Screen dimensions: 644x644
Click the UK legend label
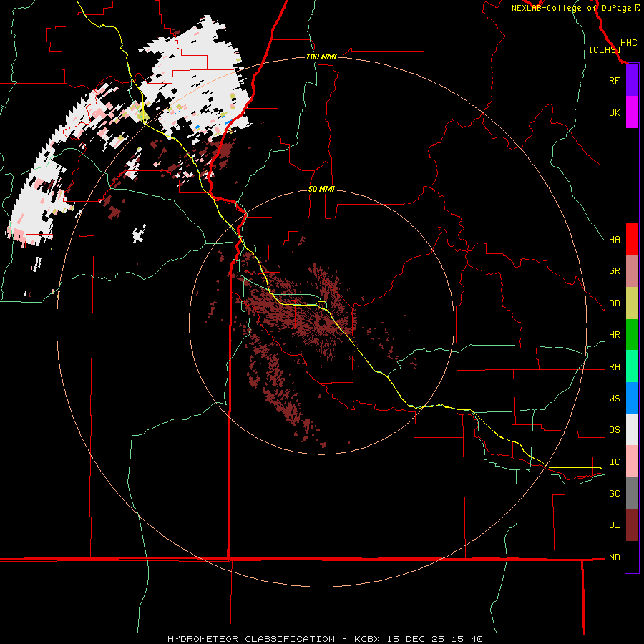(614, 112)
